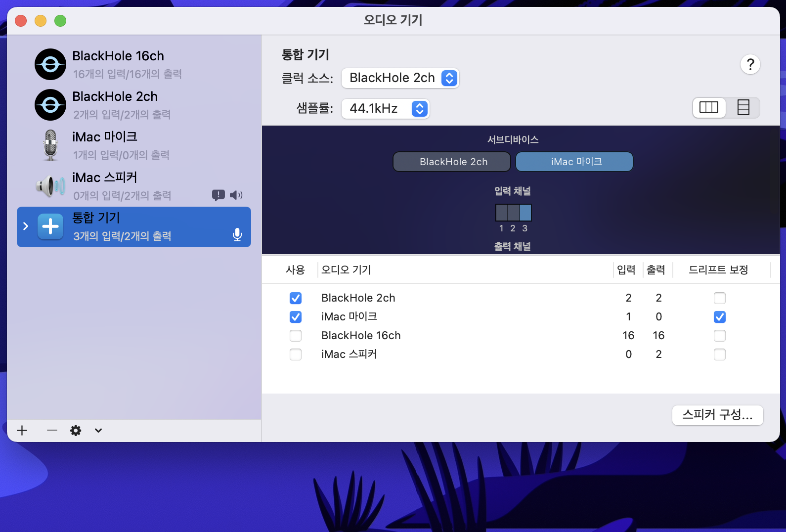
Task: Enable drift correction for BlackHole 2ch
Action: (x=720, y=298)
